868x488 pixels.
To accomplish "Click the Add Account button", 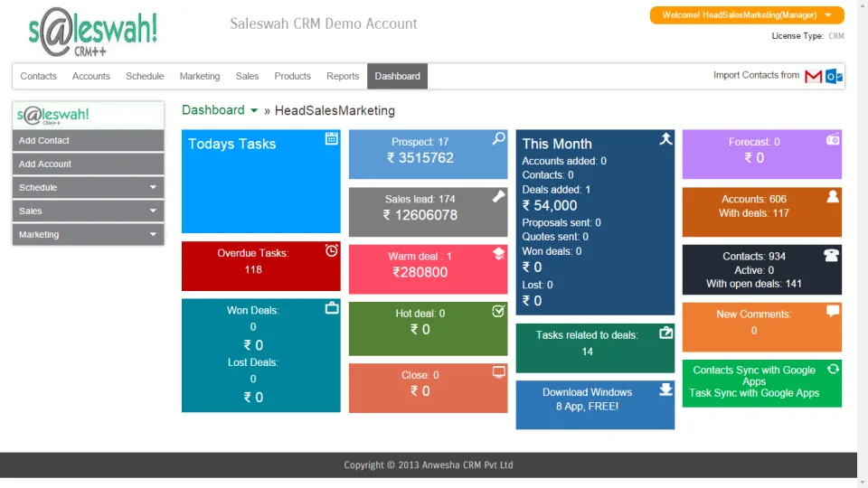I will tap(88, 164).
